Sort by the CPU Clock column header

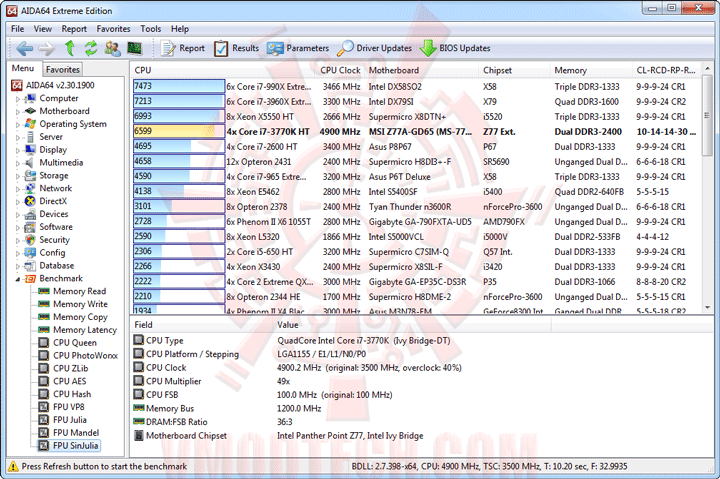(x=339, y=70)
